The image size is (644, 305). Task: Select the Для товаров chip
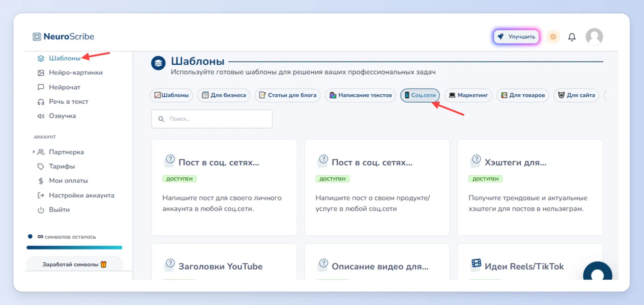point(523,96)
